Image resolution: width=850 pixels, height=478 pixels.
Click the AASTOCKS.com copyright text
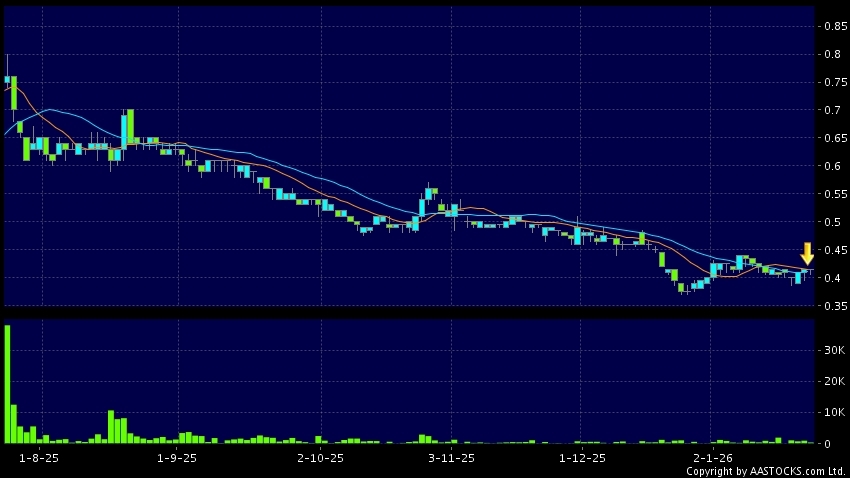click(x=765, y=470)
